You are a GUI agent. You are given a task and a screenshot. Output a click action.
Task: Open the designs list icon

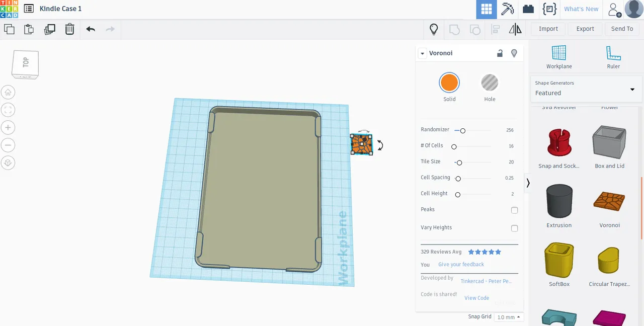29,9
